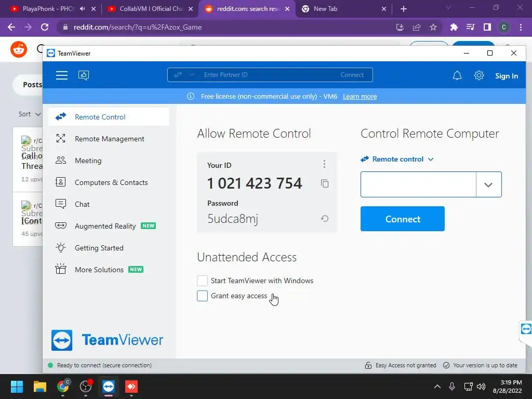Click the red AnyDesk icon on the taskbar
This screenshot has width=532, height=399.
tap(131, 387)
